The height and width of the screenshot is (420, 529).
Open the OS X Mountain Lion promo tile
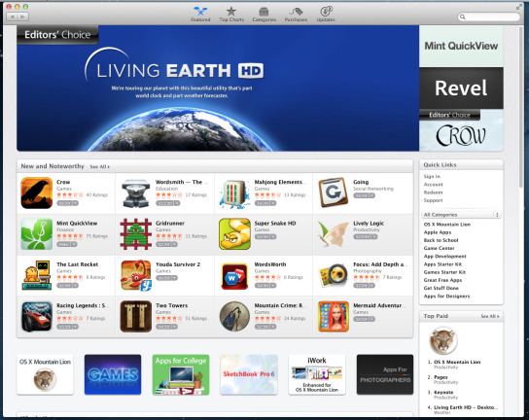[45, 374]
